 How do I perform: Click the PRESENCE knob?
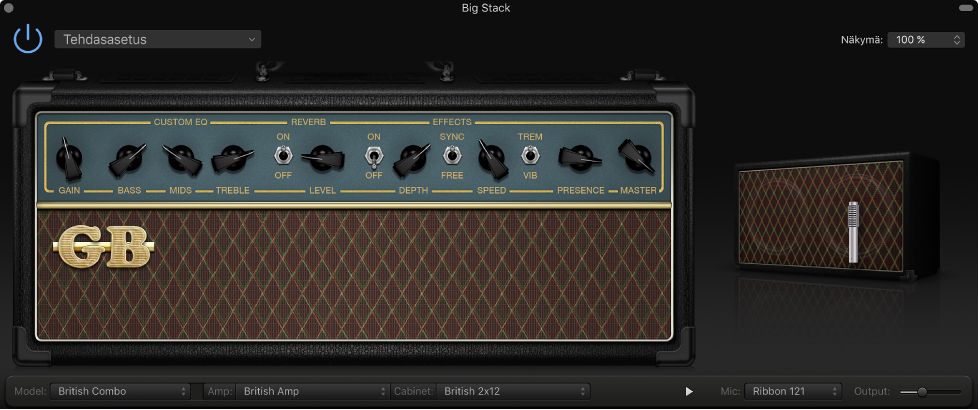click(580, 158)
